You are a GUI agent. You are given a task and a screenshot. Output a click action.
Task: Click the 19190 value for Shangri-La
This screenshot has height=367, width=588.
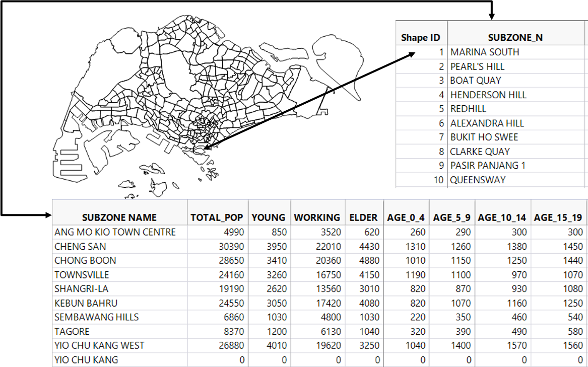click(218, 288)
